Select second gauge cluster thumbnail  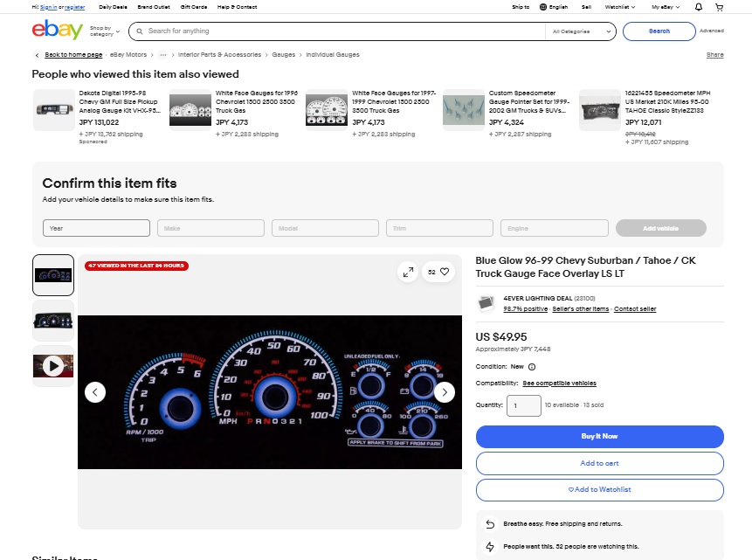[53, 321]
